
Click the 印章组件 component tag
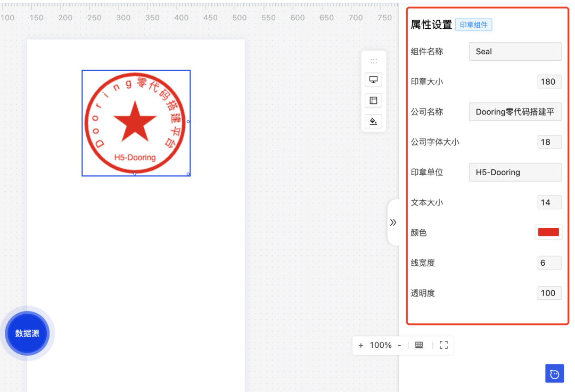(473, 24)
